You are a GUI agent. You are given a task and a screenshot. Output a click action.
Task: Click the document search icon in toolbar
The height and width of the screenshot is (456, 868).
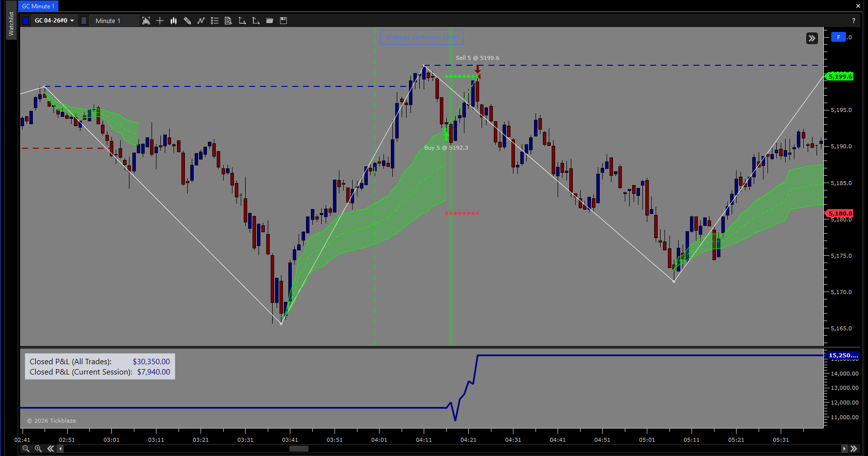tap(229, 21)
